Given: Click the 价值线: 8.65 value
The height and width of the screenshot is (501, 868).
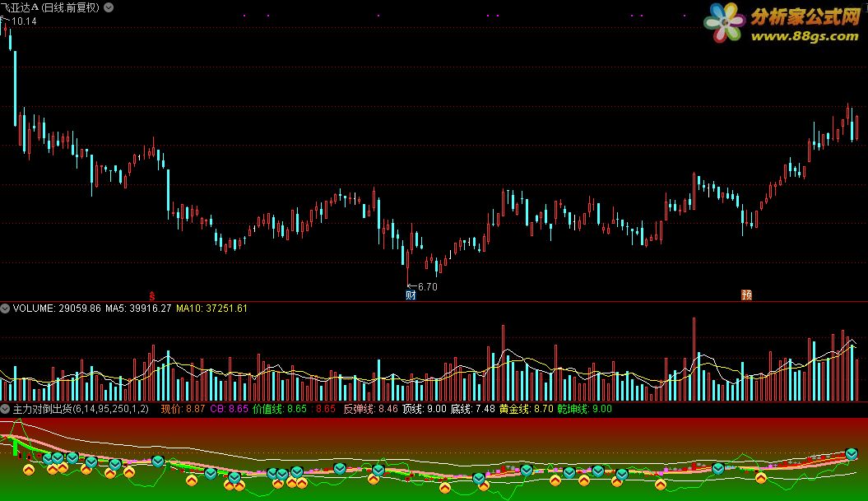Looking at the screenshot, I should (x=280, y=409).
